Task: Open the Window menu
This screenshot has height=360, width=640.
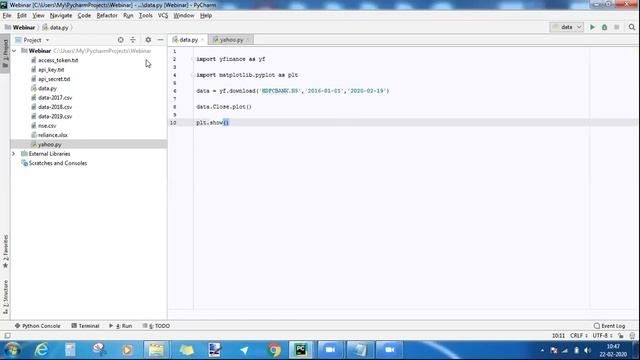Action: [184, 16]
